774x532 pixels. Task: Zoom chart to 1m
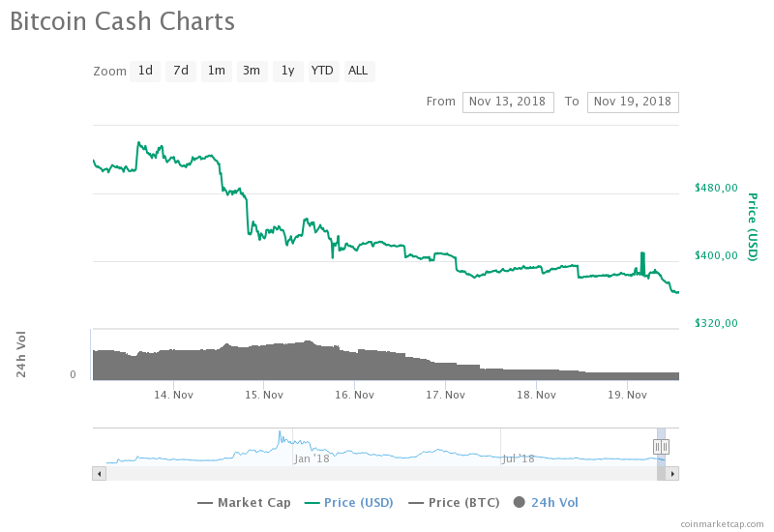217,71
